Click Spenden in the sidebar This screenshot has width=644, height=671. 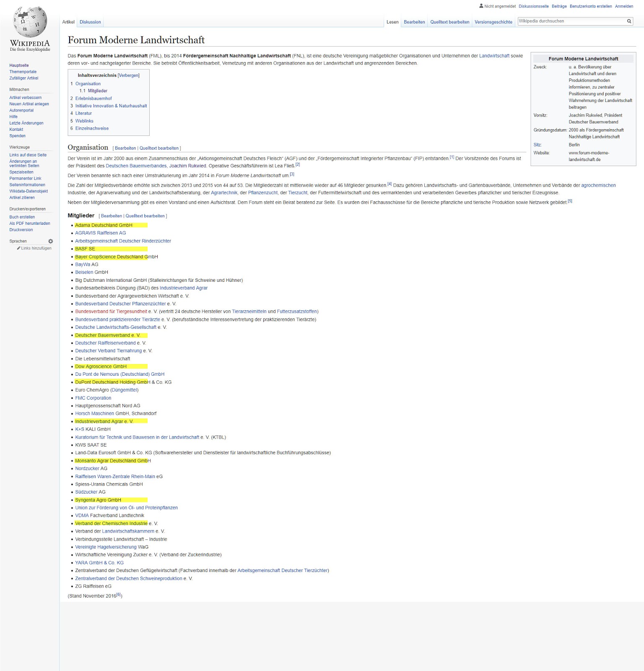[x=17, y=136]
